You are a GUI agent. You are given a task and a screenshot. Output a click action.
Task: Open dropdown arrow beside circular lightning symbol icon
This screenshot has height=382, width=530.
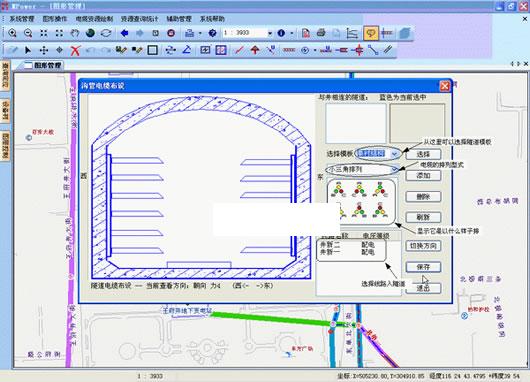[315, 50]
